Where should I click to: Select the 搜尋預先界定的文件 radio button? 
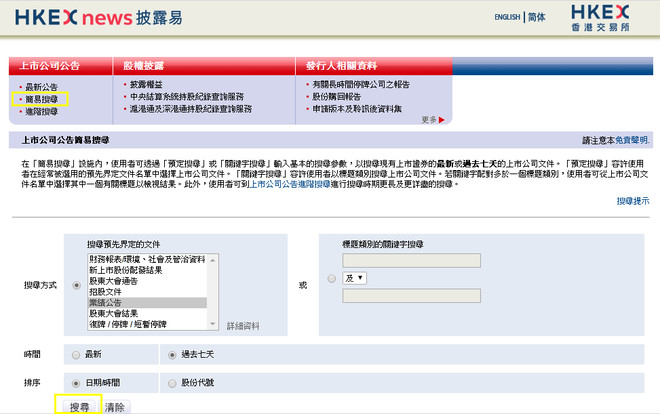pyautogui.click(x=76, y=285)
